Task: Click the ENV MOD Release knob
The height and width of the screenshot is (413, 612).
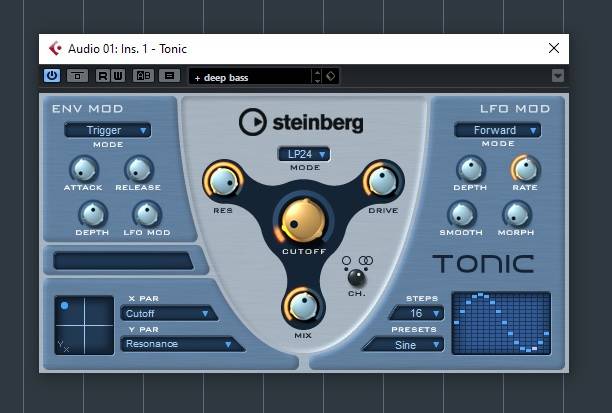Action: 139,169
